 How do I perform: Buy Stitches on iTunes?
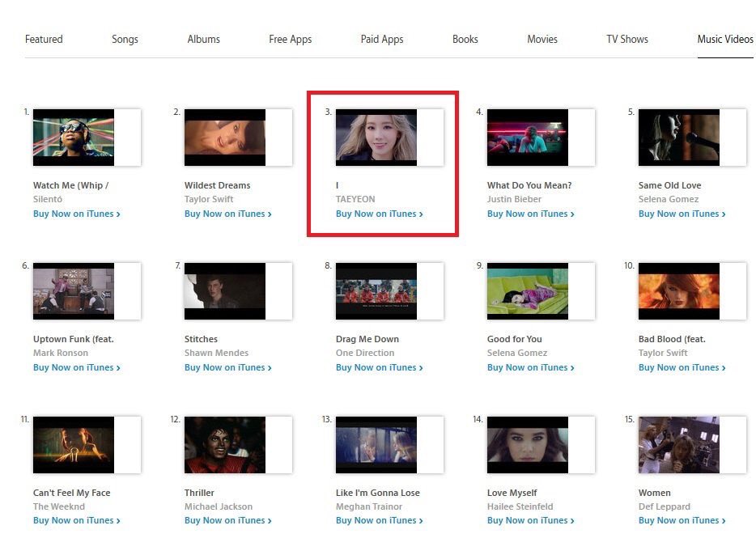[228, 367]
